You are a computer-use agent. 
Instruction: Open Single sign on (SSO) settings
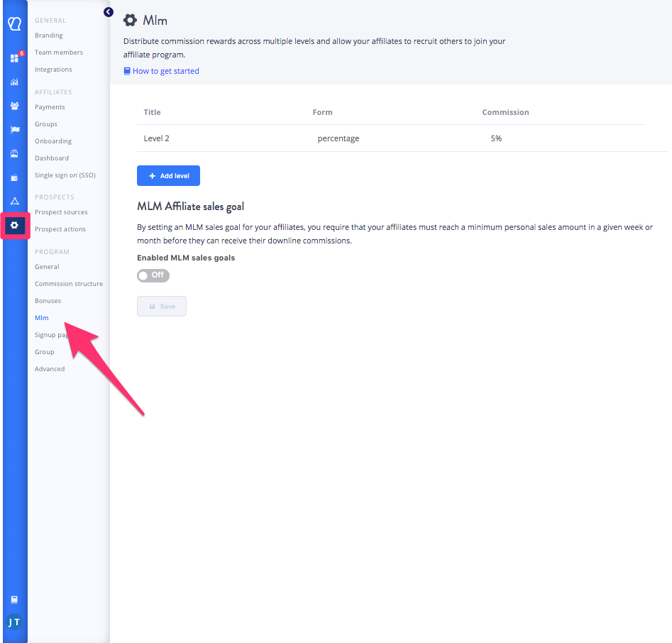pyautogui.click(x=65, y=175)
